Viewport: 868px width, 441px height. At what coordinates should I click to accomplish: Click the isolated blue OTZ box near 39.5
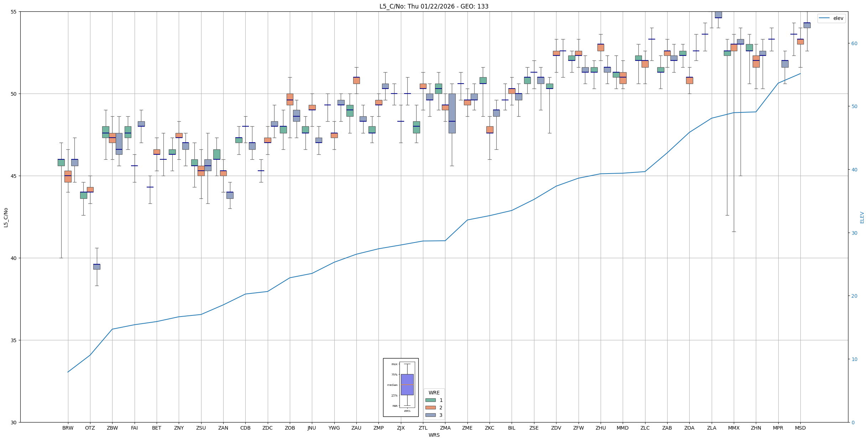97,267
